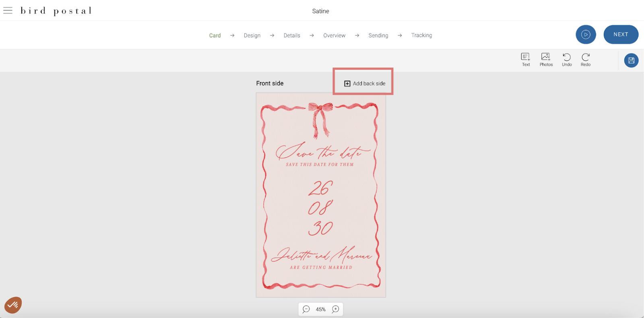Go to the Sending step
Image resolution: width=644 pixels, height=318 pixels.
click(x=378, y=35)
